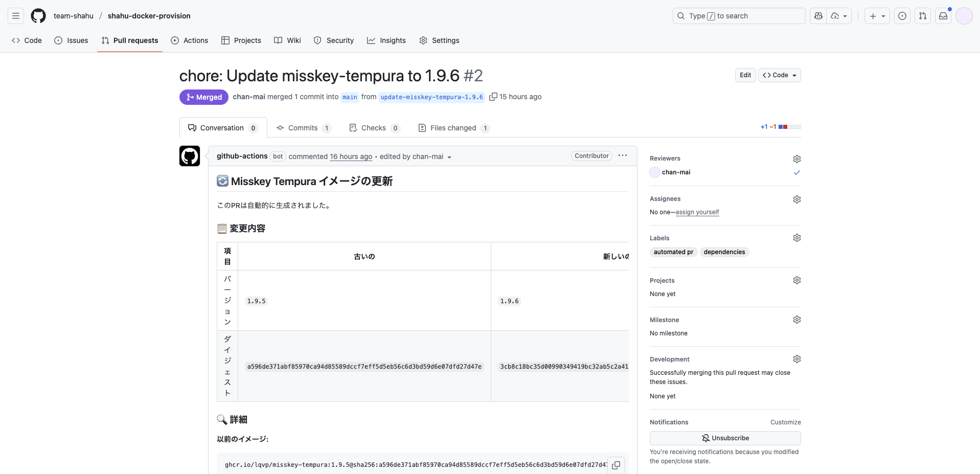Expand the Code dropdown button
The image size is (980, 474).
pos(779,75)
